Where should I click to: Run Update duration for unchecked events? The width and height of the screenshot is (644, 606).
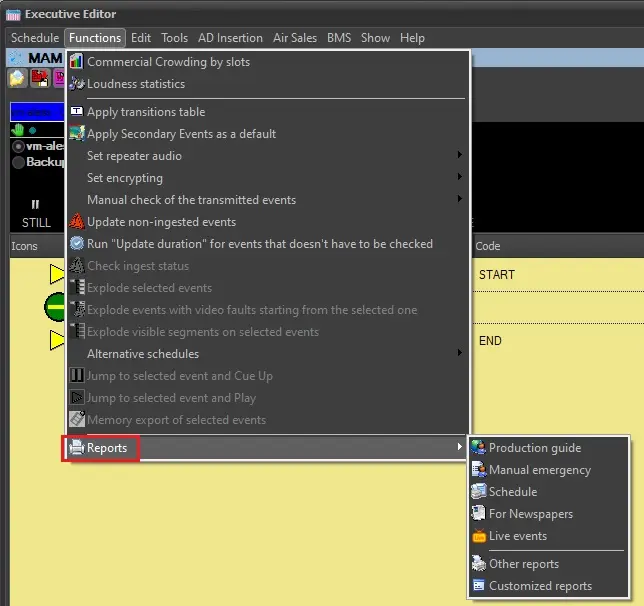tap(259, 244)
